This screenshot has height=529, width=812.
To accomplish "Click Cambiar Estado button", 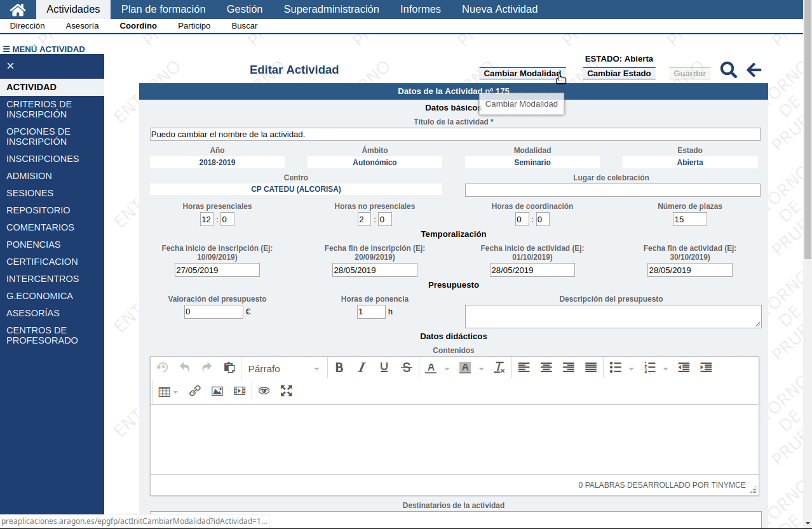I will [619, 73].
